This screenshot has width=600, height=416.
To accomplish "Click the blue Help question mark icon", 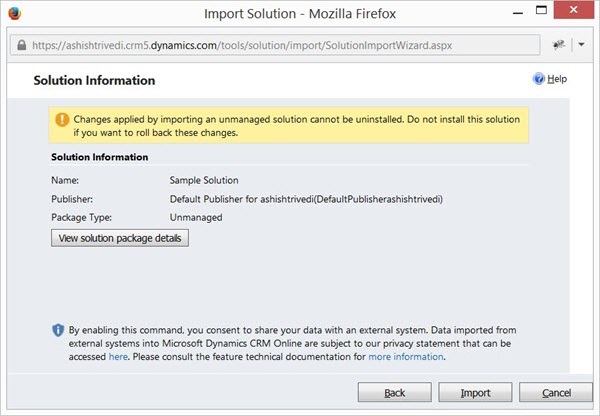I will [540, 79].
